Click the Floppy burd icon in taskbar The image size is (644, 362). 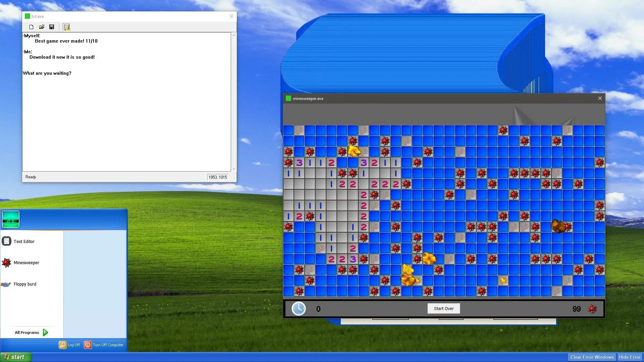coord(6,284)
